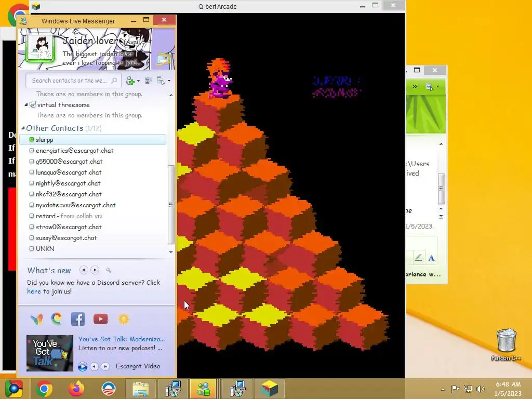Click the YouTube icon in Messenger
Screen dimensions: 532x399
click(x=101, y=319)
